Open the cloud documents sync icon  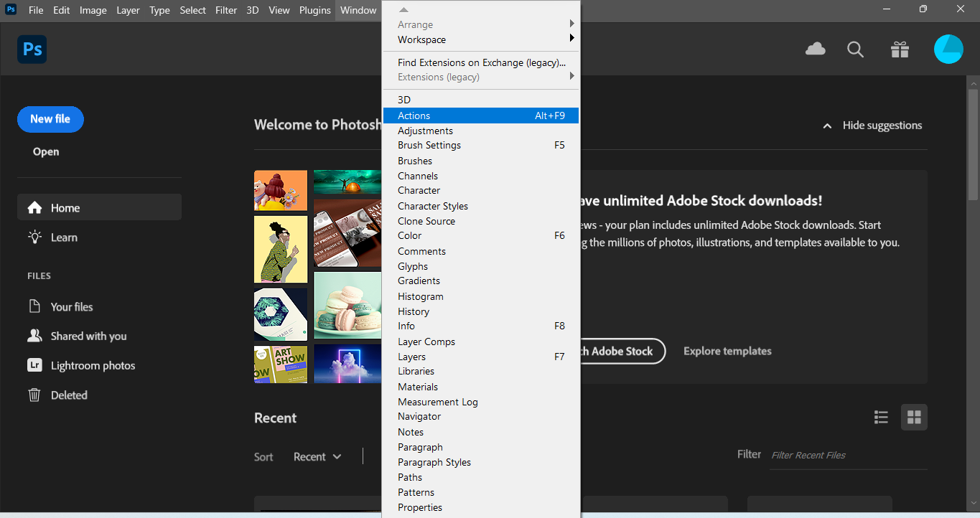click(x=816, y=49)
